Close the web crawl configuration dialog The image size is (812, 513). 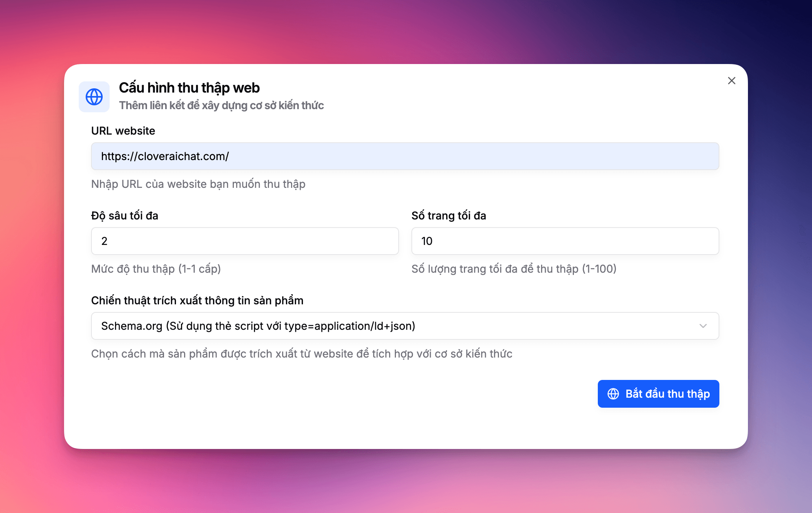pos(731,81)
